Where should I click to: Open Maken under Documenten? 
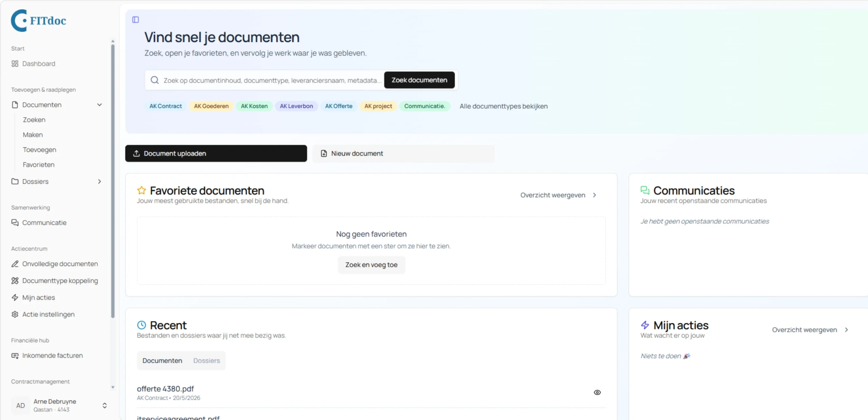point(33,135)
